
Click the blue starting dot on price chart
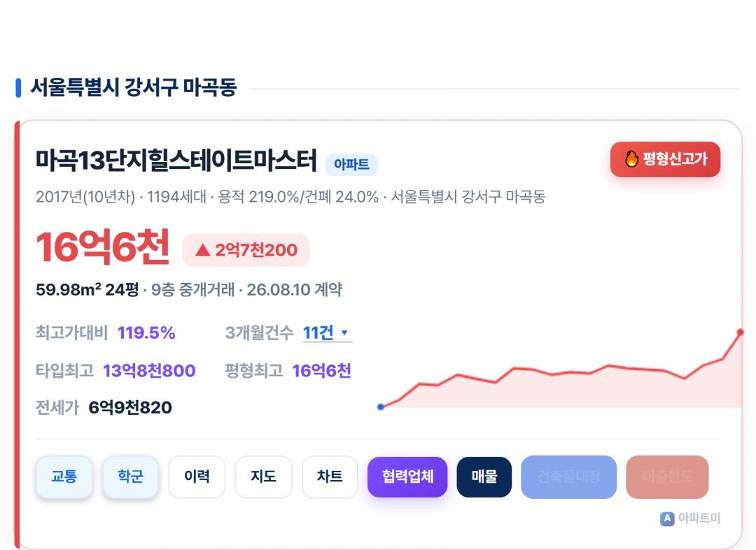380,406
